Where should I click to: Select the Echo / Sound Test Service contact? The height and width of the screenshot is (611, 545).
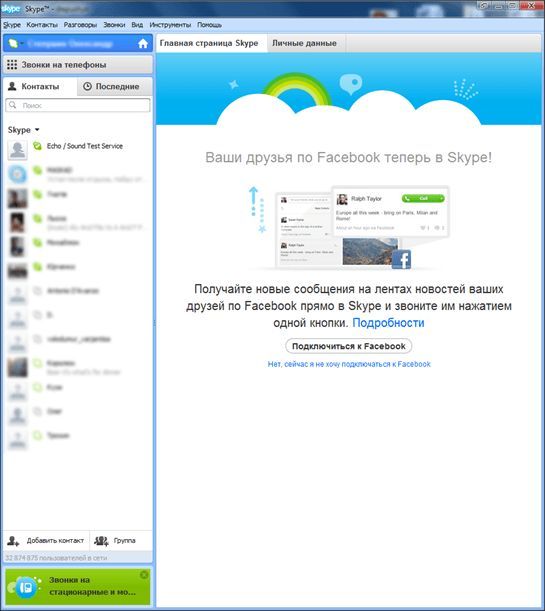click(77, 149)
